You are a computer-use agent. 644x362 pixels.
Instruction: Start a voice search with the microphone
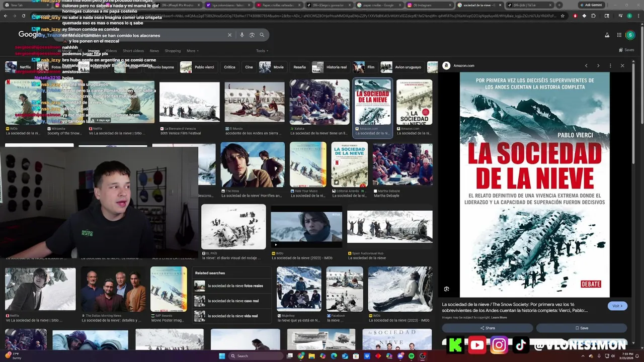[242, 35]
